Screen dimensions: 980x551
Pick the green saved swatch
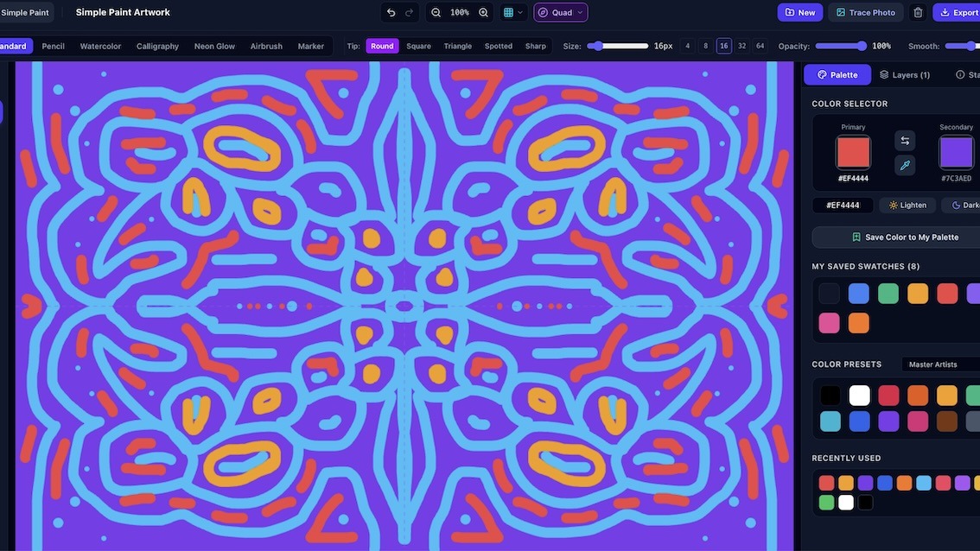coord(888,294)
